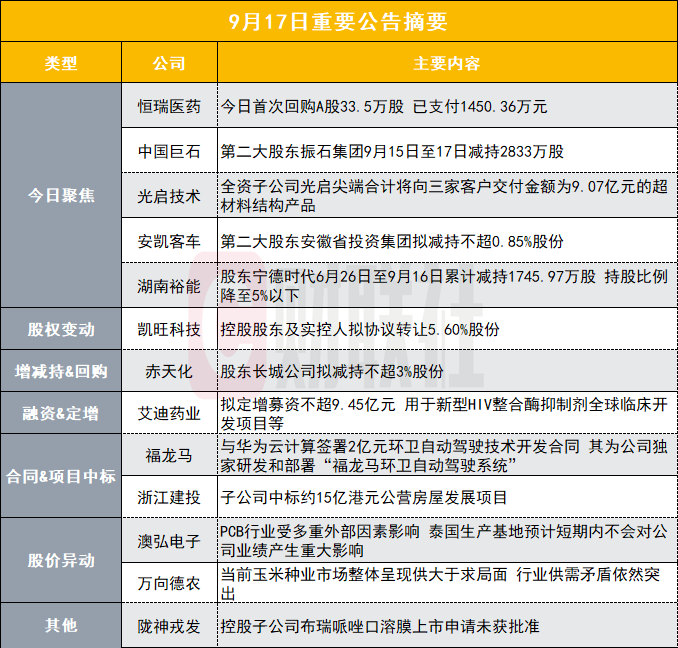The width and height of the screenshot is (678, 648).
Task: Click text 股东宁德时代6月26日至9月16日累计减持
Action: [364, 277]
